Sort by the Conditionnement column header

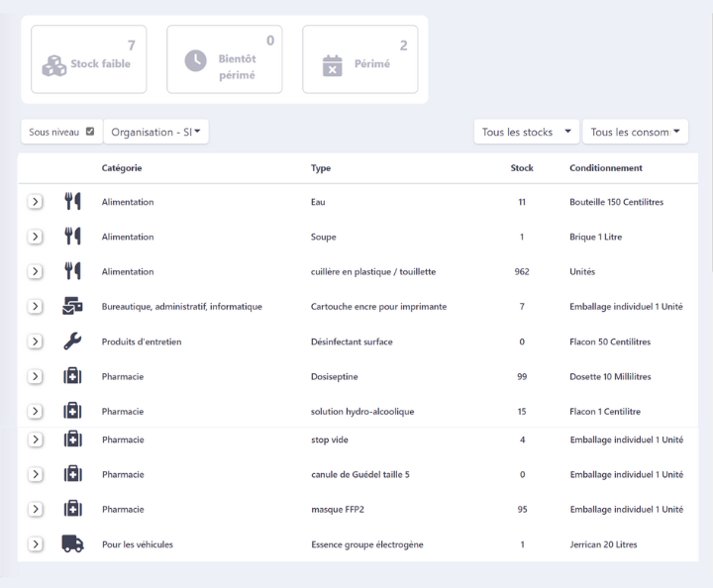[x=606, y=168]
